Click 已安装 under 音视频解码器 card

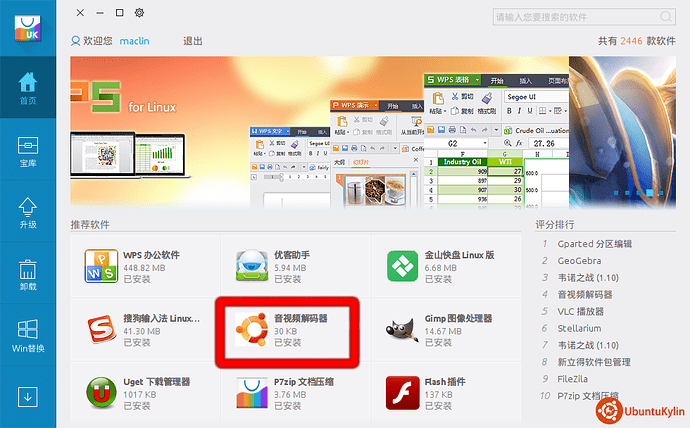(287, 342)
